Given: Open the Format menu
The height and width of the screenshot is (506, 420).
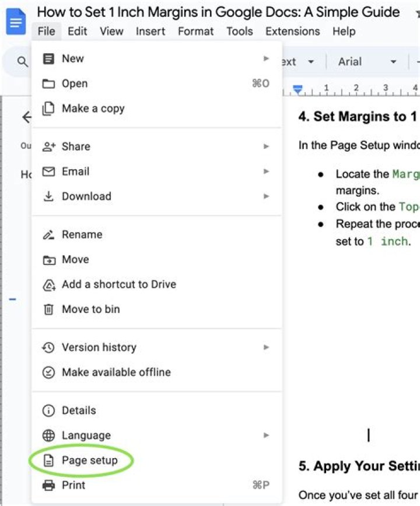Looking at the screenshot, I should click(x=195, y=32).
